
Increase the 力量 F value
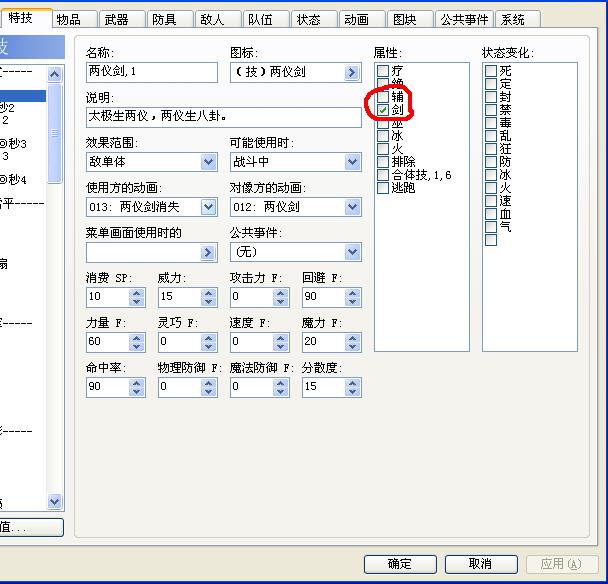tap(136, 338)
